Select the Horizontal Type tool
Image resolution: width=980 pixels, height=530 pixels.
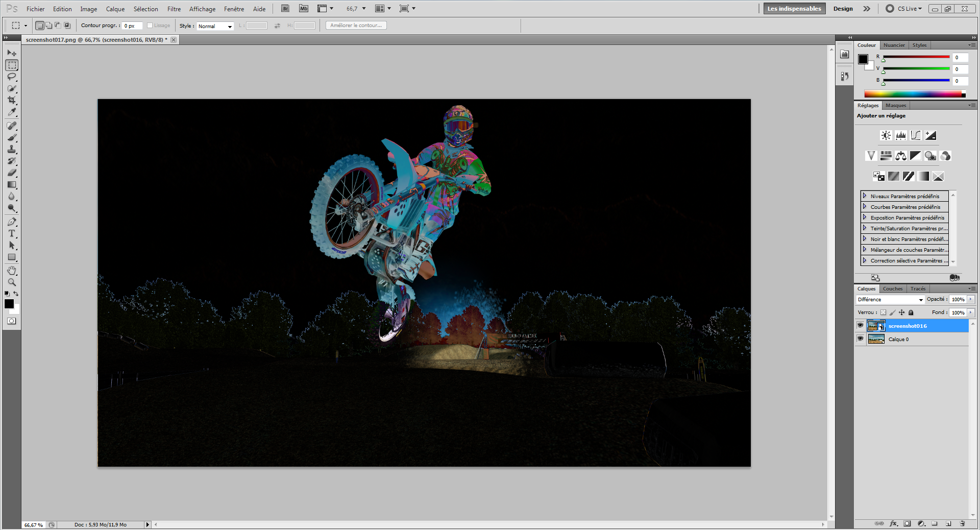coord(12,233)
